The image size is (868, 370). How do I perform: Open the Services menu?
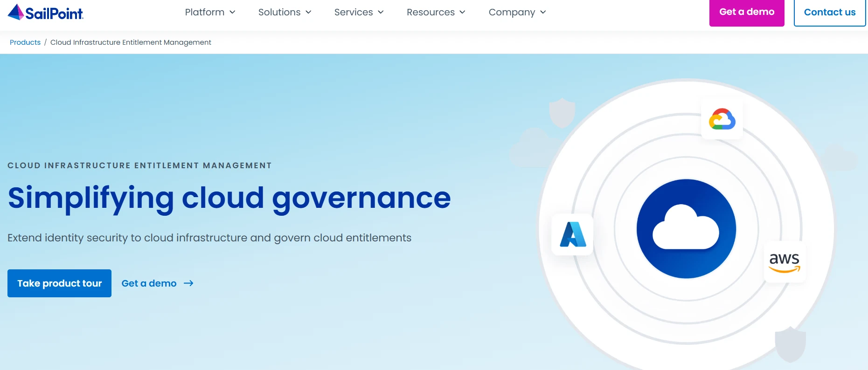point(359,12)
